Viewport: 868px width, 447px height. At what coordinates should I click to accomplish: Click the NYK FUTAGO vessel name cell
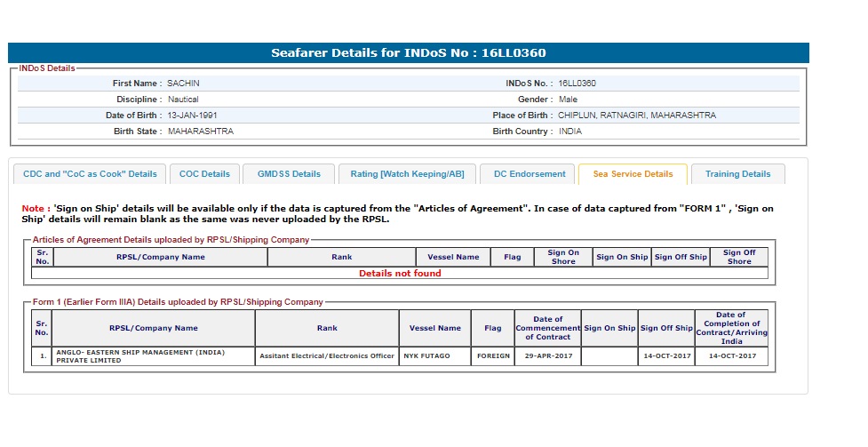(x=427, y=355)
